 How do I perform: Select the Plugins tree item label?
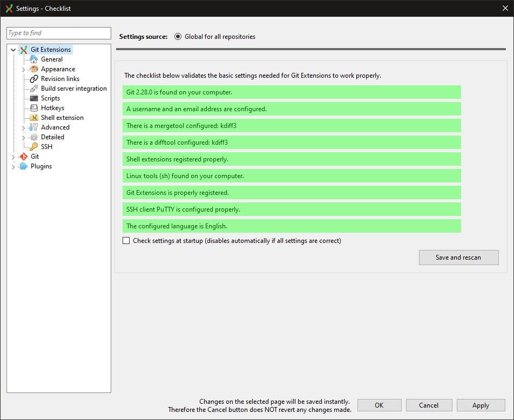click(41, 166)
